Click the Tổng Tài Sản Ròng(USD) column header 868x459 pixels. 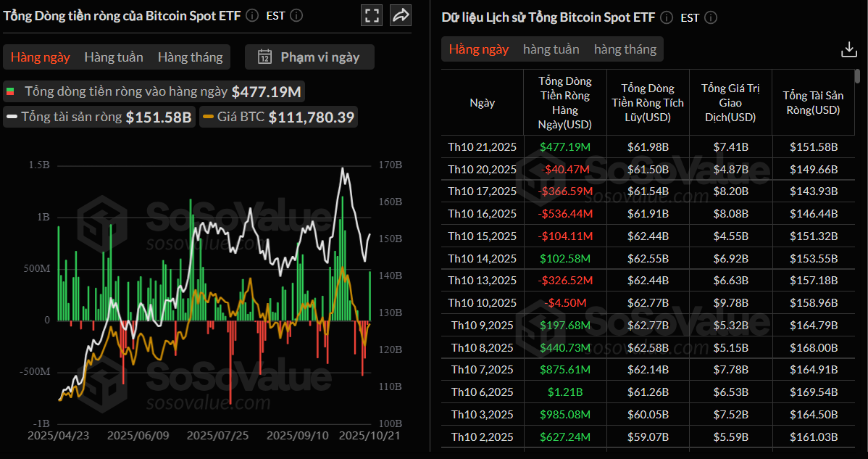point(811,102)
